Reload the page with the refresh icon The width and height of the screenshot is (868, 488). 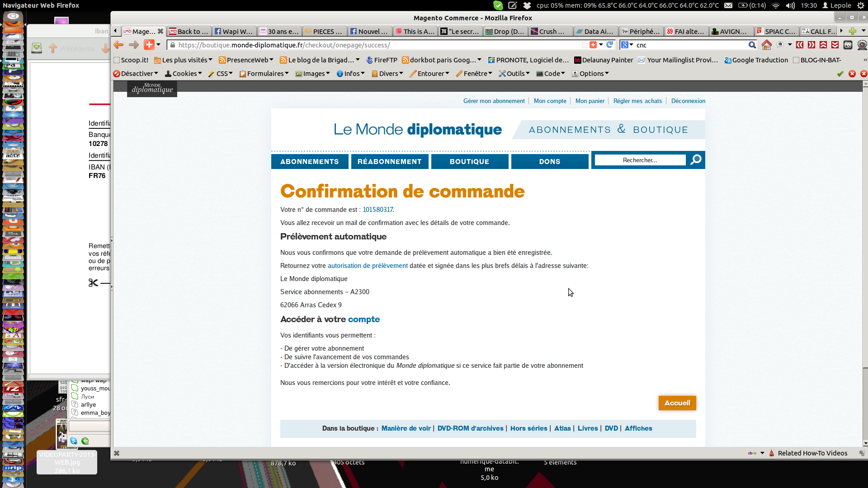click(610, 45)
